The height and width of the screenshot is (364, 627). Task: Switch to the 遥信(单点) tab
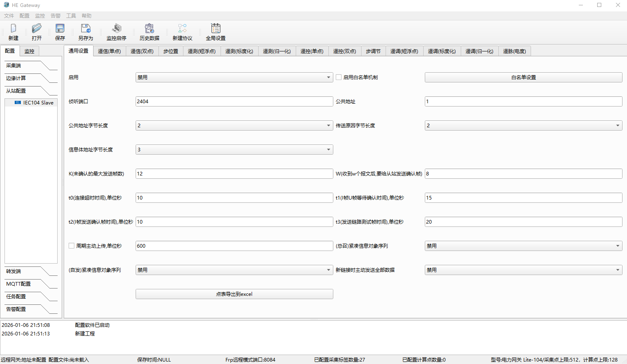(109, 51)
